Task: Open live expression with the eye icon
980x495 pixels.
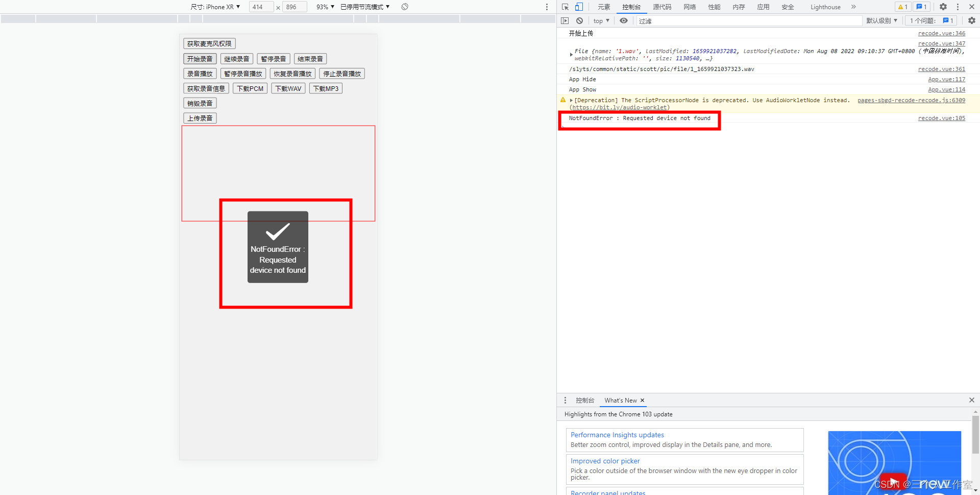Action: (x=624, y=20)
